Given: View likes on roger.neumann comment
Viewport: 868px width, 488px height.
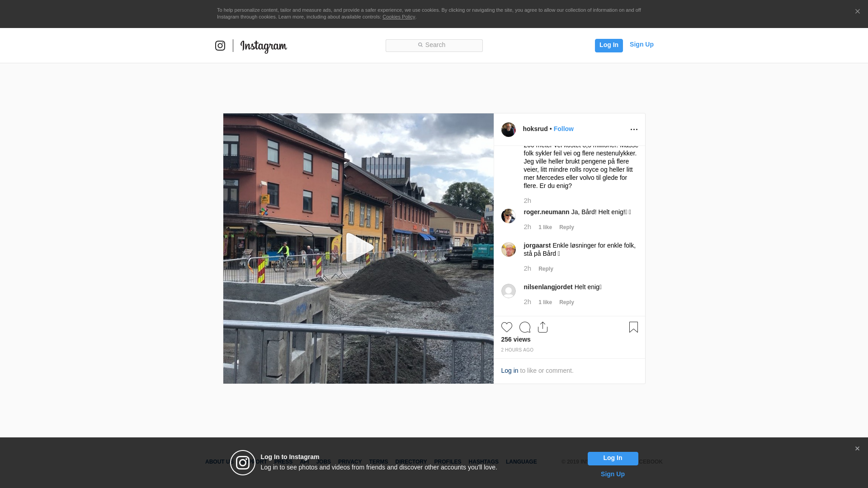Looking at the screenshot, I should click(545, 227).
